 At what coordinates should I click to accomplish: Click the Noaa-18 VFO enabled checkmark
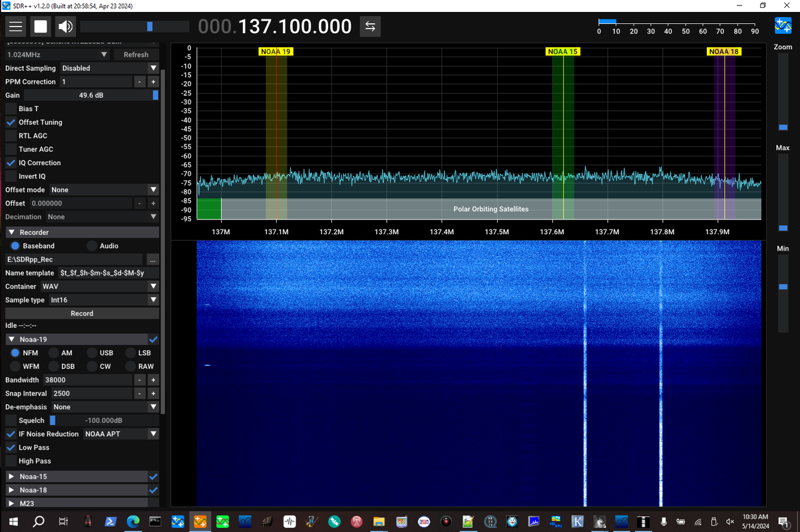pyautogui.click(x=153, y=490)
